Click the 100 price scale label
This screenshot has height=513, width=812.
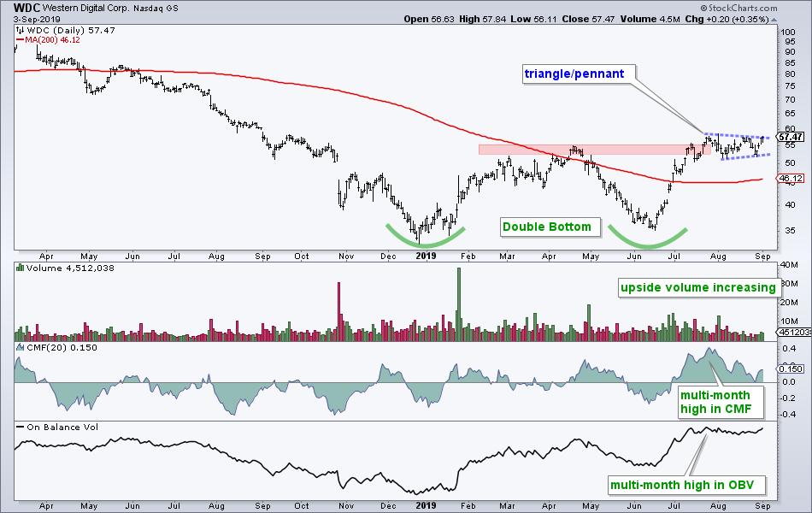(x=788, y=32)
